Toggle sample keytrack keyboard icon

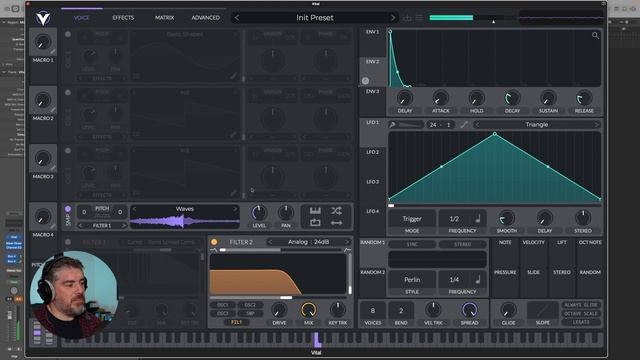[315, 211]
